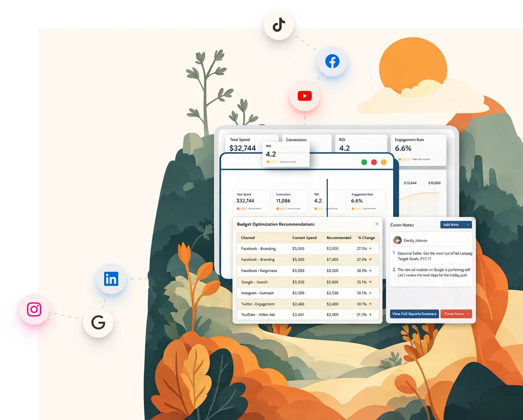This screenshot has width=523, height=420.
Task: Select the Recommended column header
Action: point(339,238)
